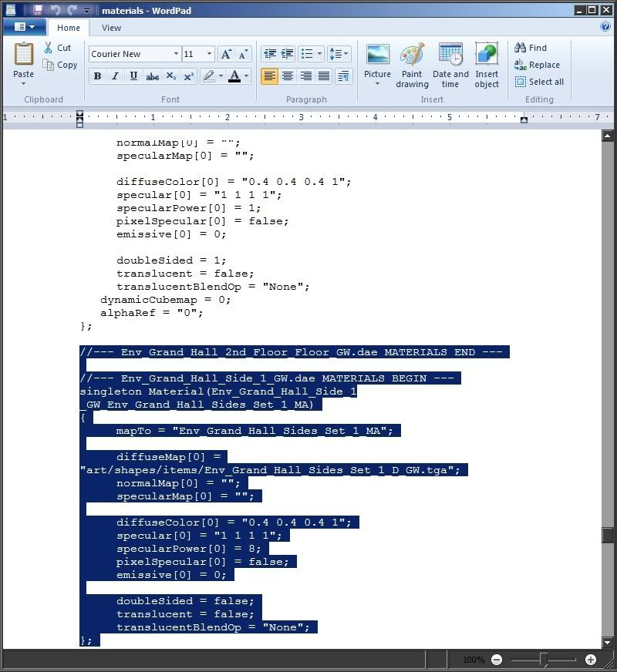Expand the line spacing dropdown
617x672 pixels.
339,54
